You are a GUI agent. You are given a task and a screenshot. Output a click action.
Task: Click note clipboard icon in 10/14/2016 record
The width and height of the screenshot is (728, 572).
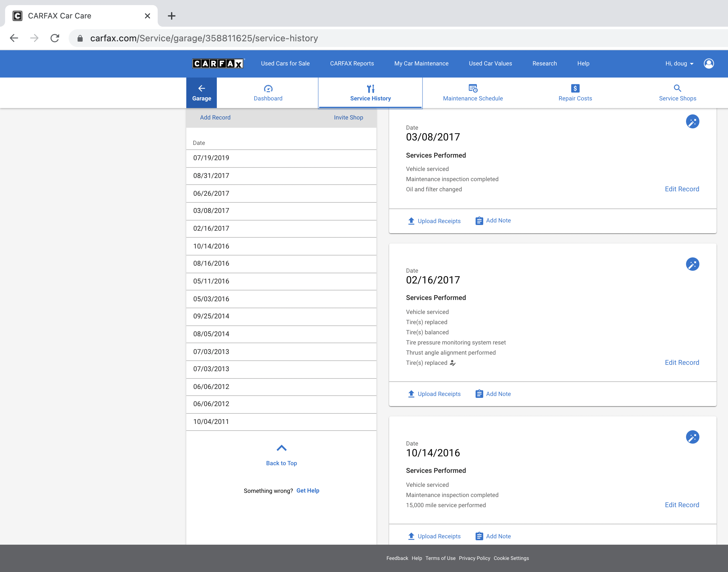479,536
